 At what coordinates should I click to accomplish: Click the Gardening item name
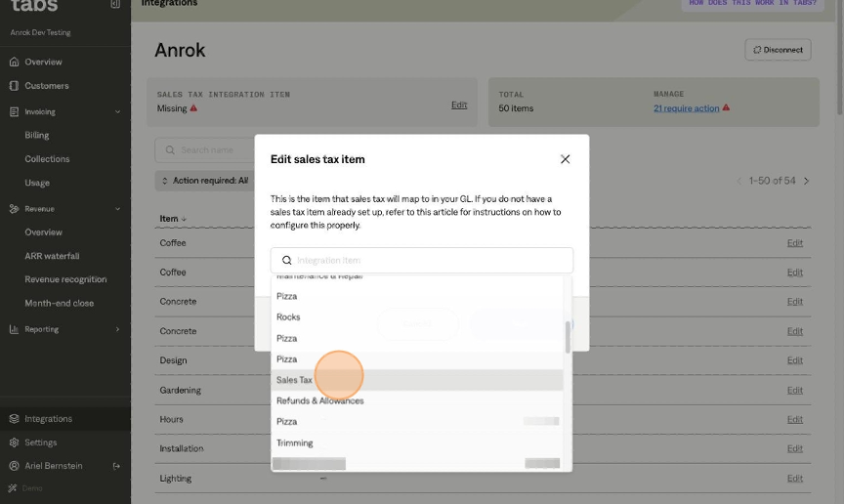point(181,390)
